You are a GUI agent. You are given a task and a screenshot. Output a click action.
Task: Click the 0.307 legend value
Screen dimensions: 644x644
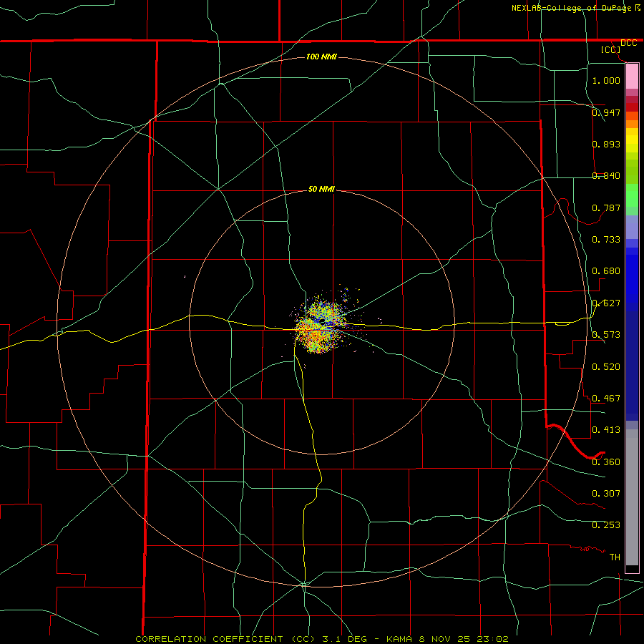click(x=606, y=494)
